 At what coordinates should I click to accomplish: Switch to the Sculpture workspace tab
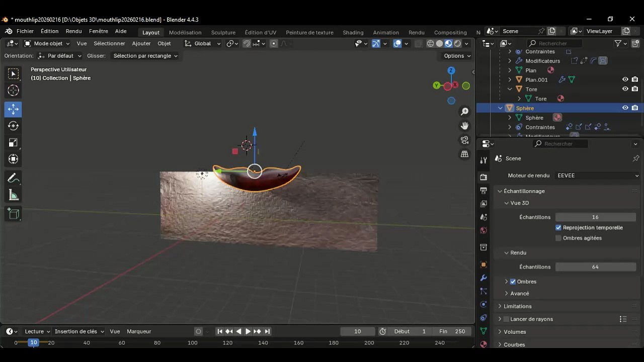pyautogui.click(x=223, y=33)
